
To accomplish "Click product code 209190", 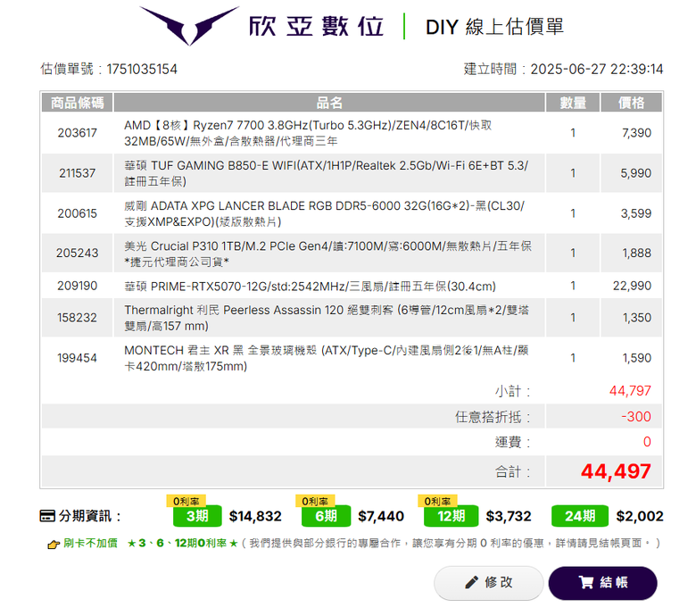I will pyautogui.click(x=78, y=286).
